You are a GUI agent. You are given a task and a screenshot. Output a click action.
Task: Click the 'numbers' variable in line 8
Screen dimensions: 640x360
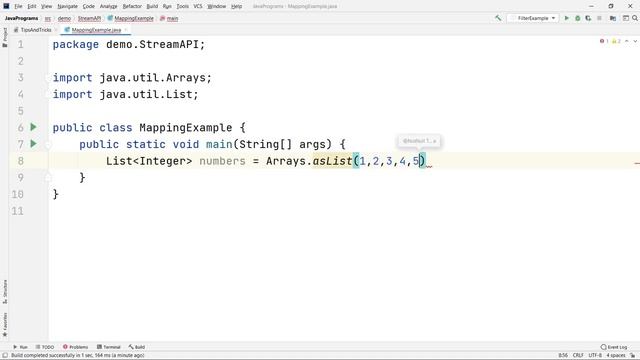click(222, 161)
